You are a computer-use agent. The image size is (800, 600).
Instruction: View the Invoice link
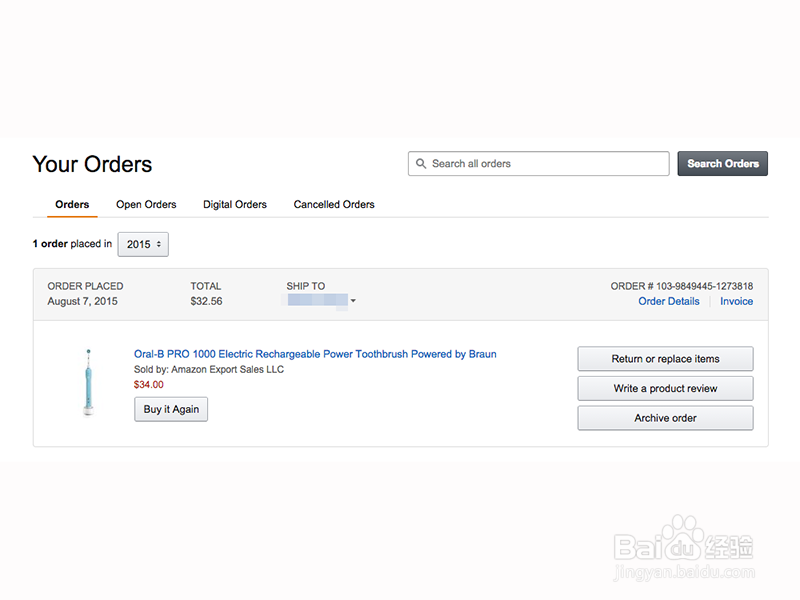(x=737, y=301)
